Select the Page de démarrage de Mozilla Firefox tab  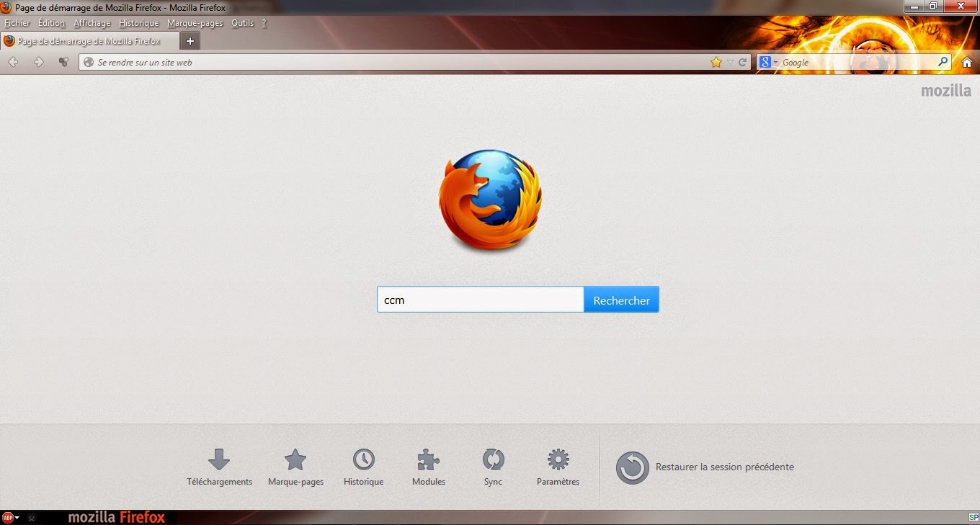(89, 41)
